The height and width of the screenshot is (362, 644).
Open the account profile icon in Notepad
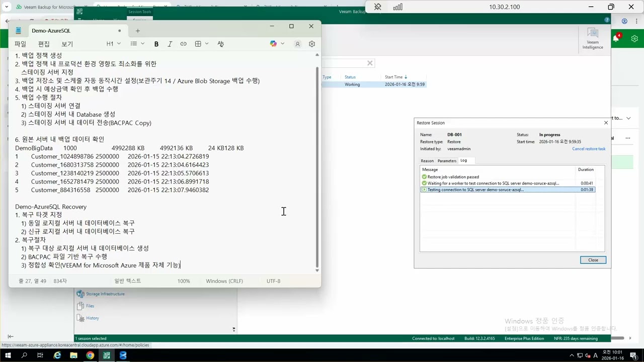click(x=297, y=44)
